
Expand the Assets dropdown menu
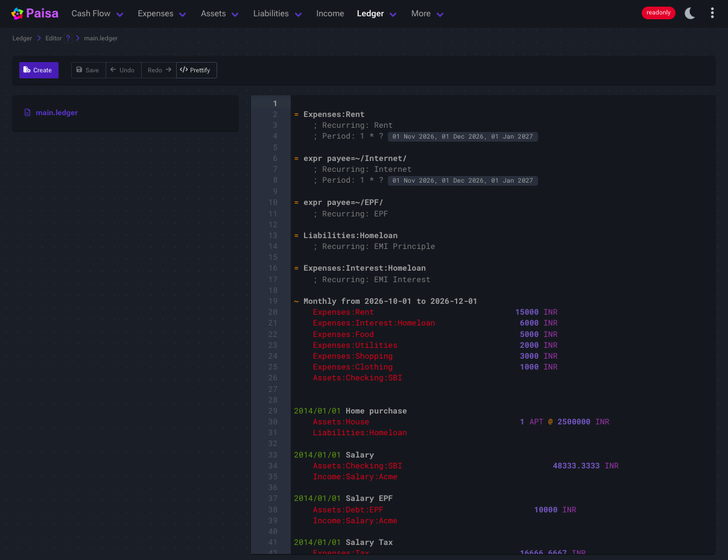coord(220,13)
